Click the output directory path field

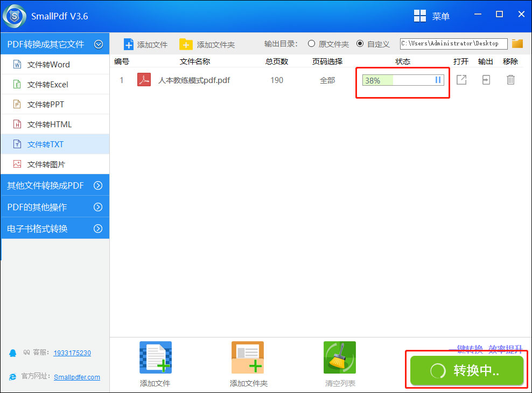click(x=452, y=43)
